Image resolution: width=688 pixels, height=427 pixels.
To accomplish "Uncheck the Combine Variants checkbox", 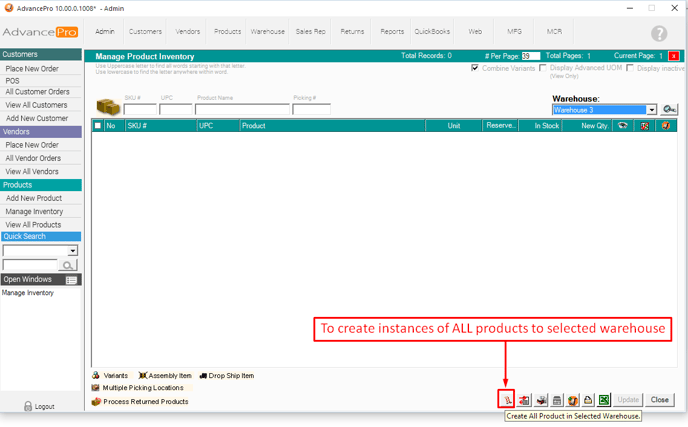I will [x=476, y=69].
